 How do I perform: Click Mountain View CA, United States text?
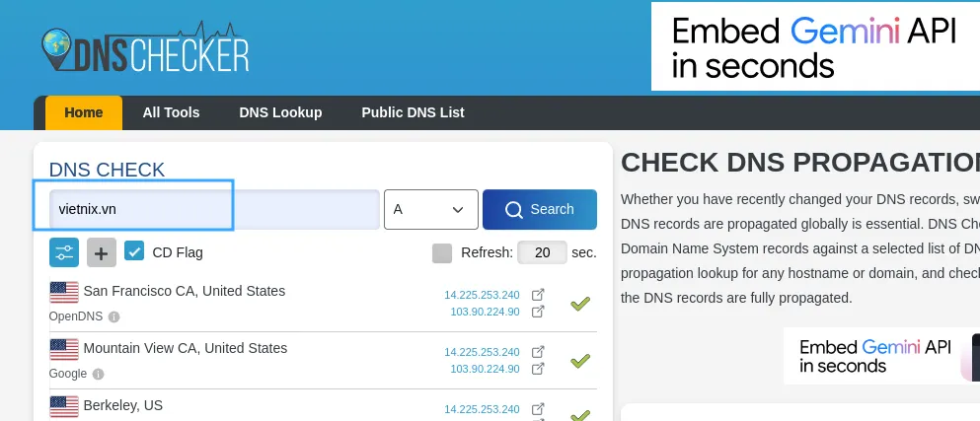[x=186, y=349]
